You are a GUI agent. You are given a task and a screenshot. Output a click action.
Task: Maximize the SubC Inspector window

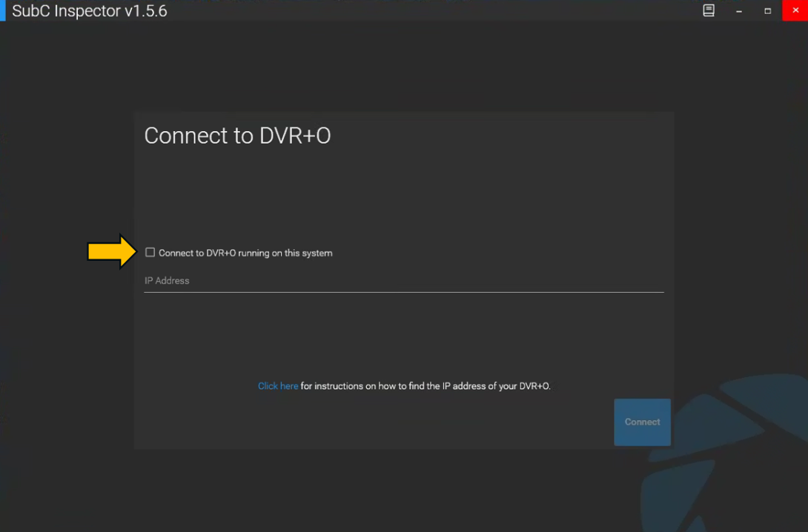[x=767, y=11]
